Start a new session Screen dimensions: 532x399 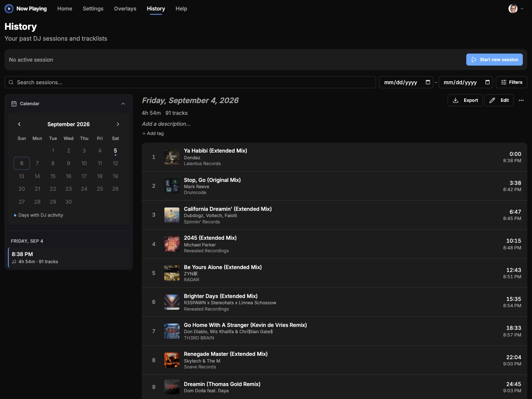click(494, 60)
